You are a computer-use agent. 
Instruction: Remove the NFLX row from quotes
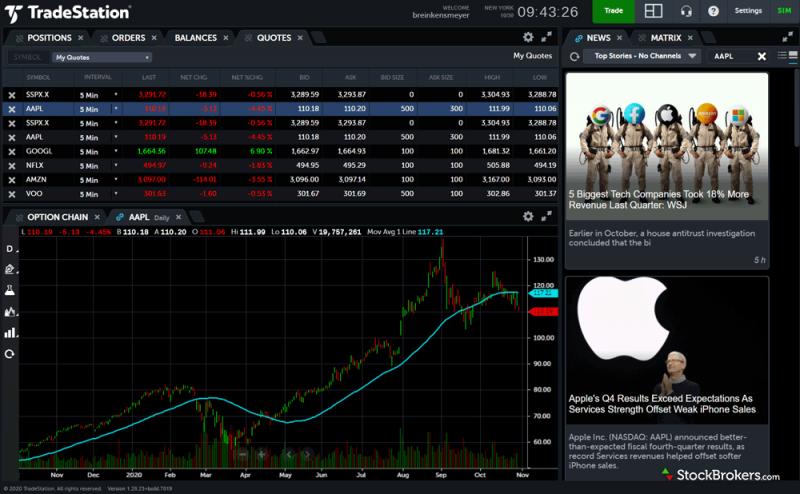12,166
